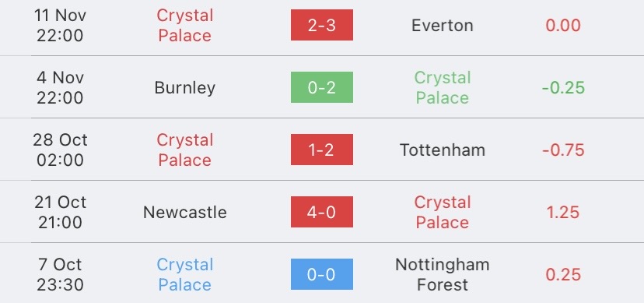The height and width of the screenshot is (303, 644).
Task: Select the -0.75 handicap value
Action: [563, 150]
